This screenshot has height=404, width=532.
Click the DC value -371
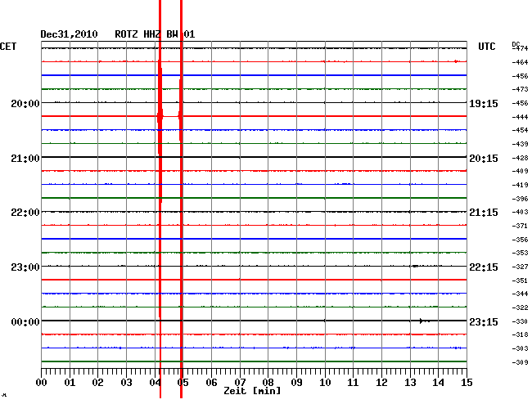(520, 226)
